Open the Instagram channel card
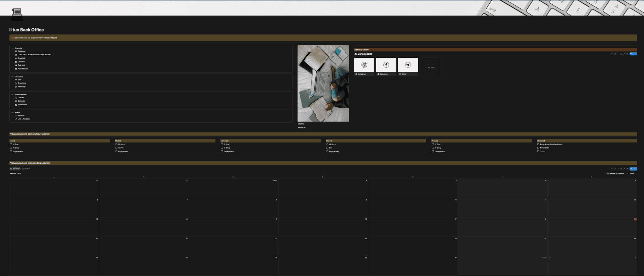Image resolution: width=644 pixels, height=276 pixels. click(364, 65)
